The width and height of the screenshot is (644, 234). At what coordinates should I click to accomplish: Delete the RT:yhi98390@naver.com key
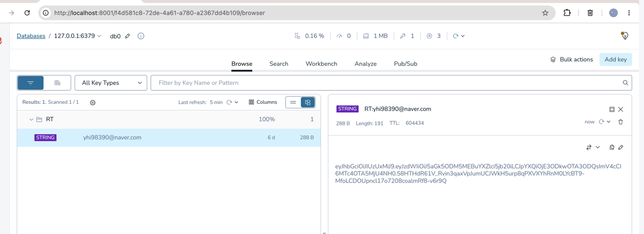(x=620, y=122)
